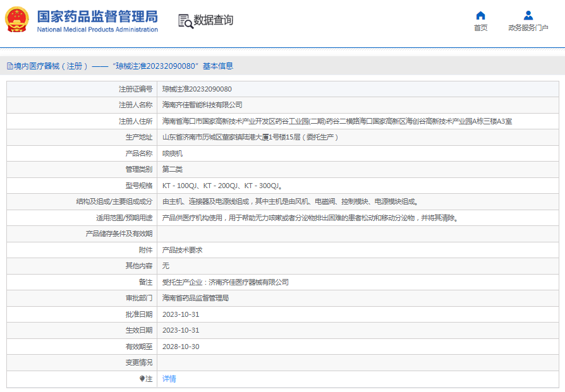This screenshot has height=392, width=565.
Task: Click the 批准日期 row label
Action: 139,314
